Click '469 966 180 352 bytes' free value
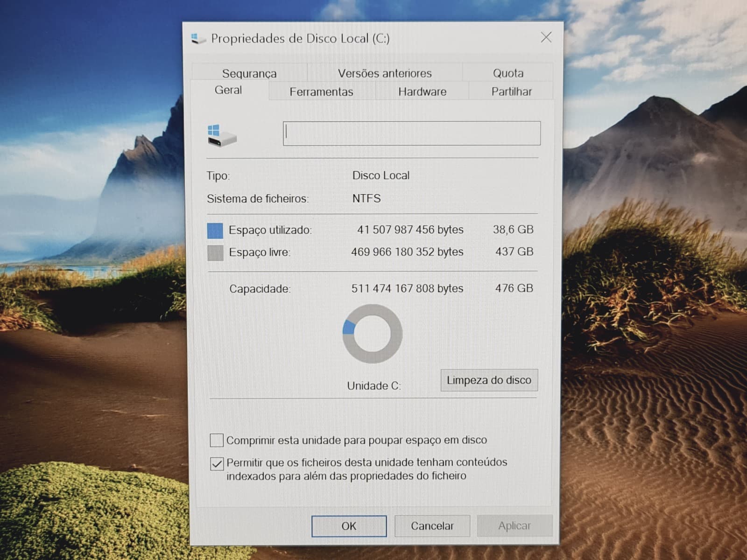This screenshot has height=560, width=747. [407, 252]
